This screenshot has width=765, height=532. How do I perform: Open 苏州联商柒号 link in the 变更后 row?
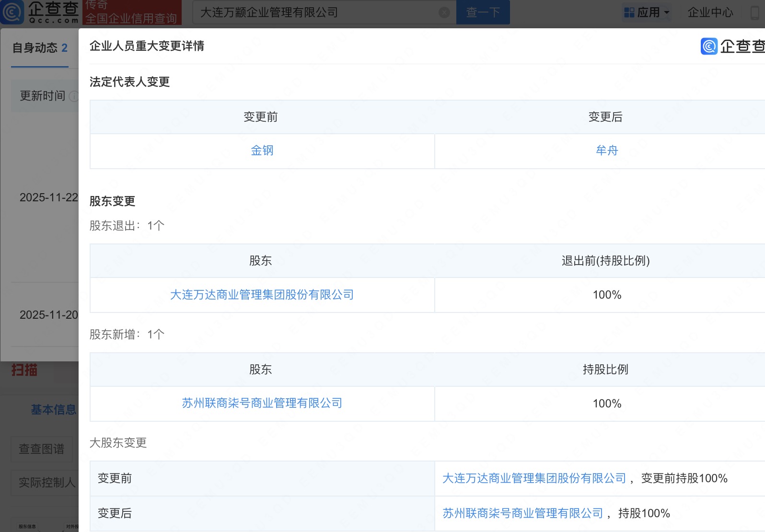[x=522, y=513]
